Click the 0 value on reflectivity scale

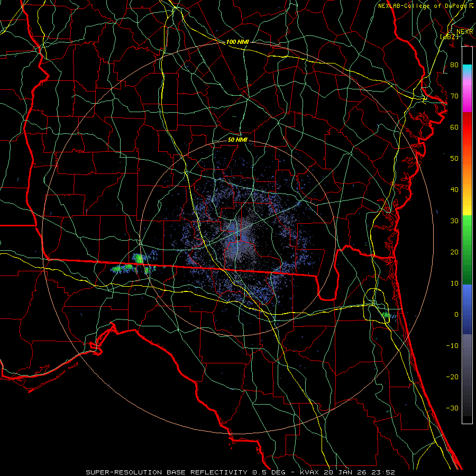click(456, 315)
